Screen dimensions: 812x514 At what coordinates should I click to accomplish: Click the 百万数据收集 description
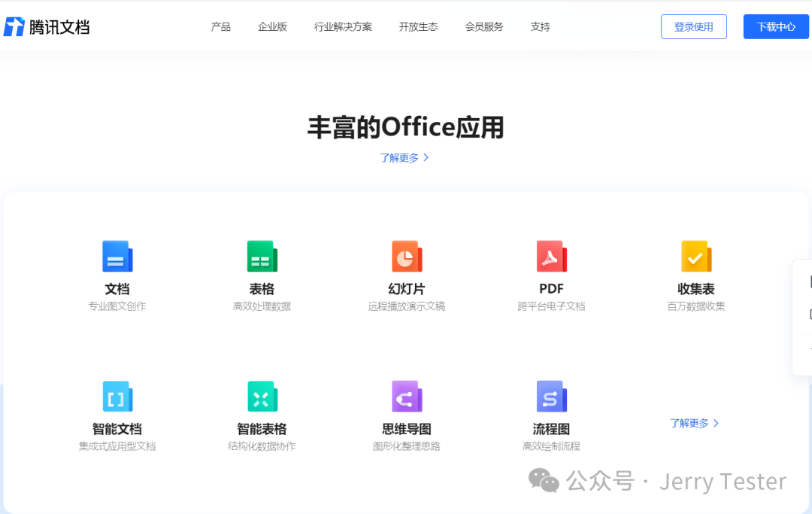(x=696, y=306)
